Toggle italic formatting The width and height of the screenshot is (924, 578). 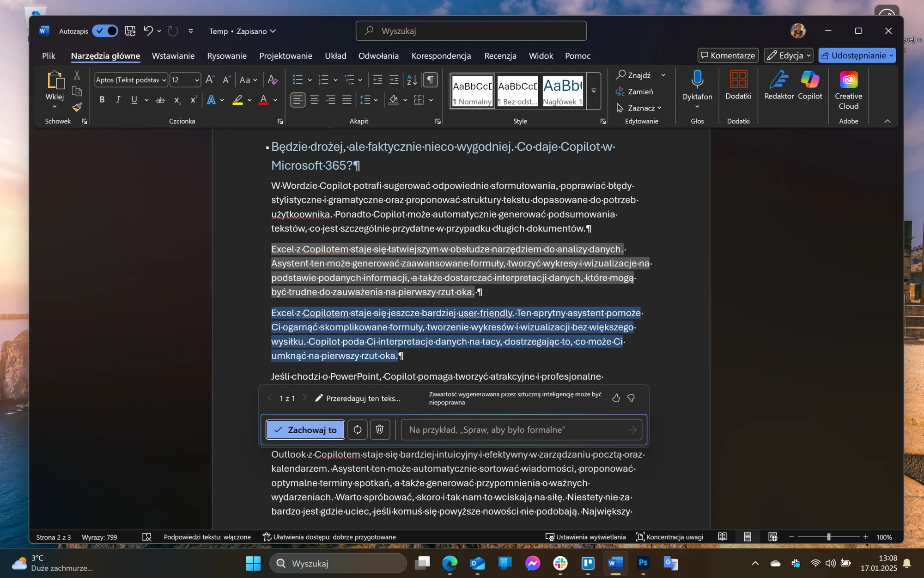[x=118, y=100]
